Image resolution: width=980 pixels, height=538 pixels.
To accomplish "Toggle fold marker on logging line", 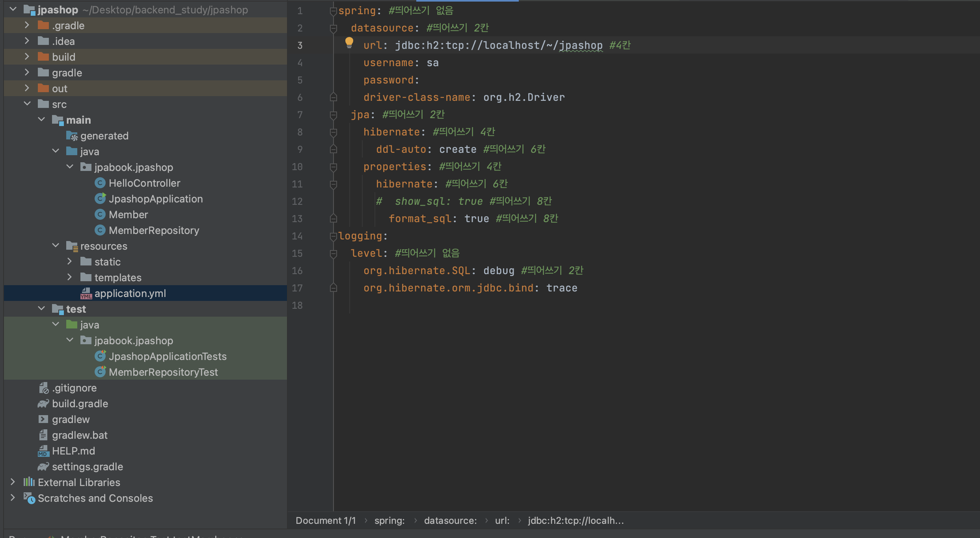I will (333, 236).
